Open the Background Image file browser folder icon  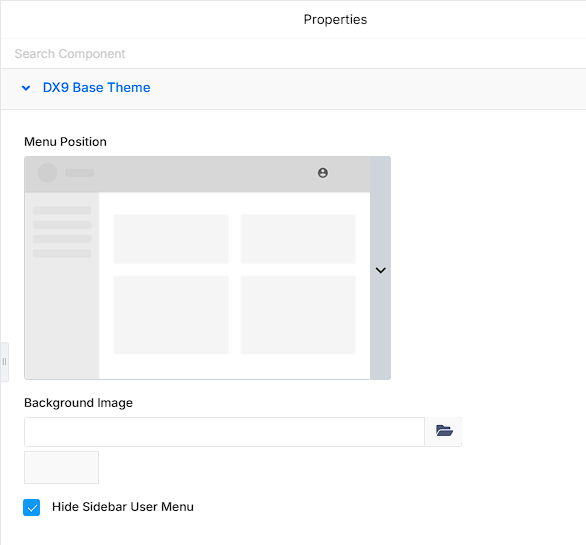point(444,431)
